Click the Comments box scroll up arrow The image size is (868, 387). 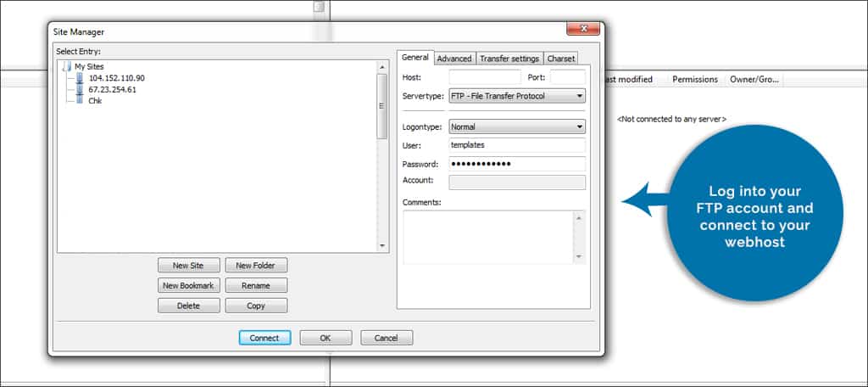point(580,218)
